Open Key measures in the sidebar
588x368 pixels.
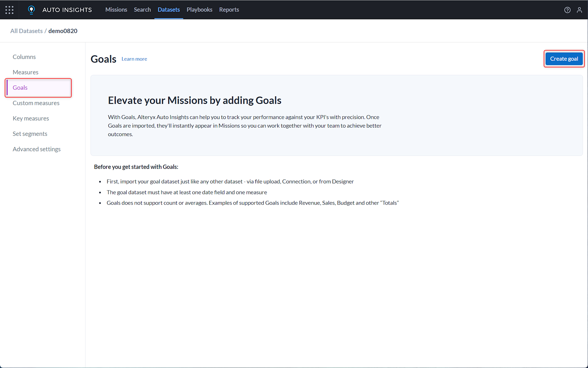pos(31,118)
